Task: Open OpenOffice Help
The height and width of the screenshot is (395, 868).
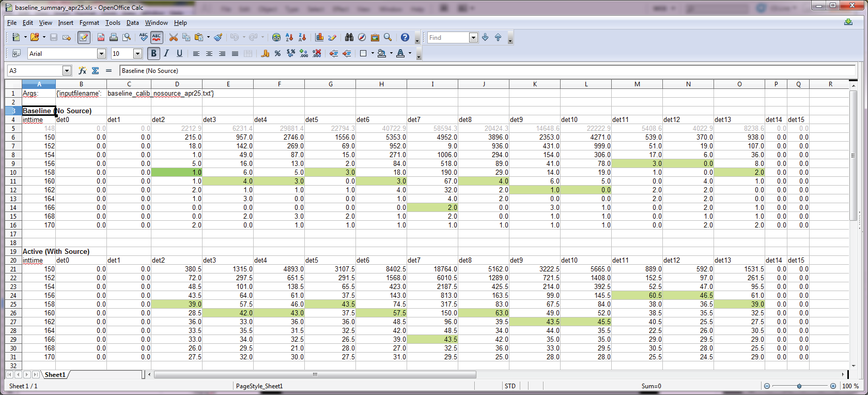Action: click(405, 37)
